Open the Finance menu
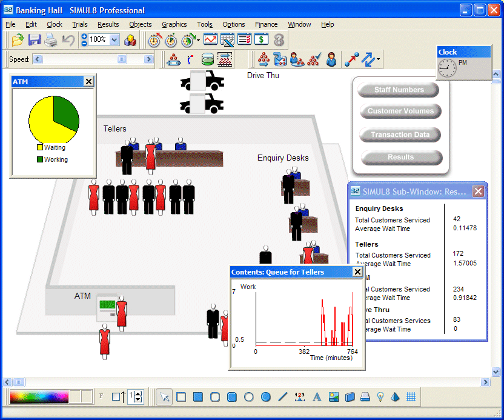The height and width of the screenshot is (420, 504). 266,24
